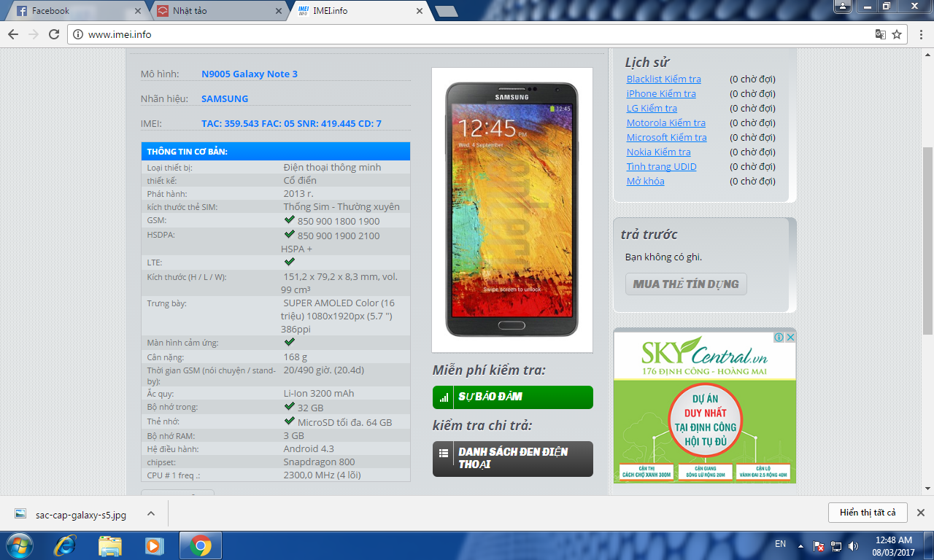Expand options for sac-cap-galaxy-s5.jpg download
Viewport: 934px width, 560px height.
click(151, 513)
